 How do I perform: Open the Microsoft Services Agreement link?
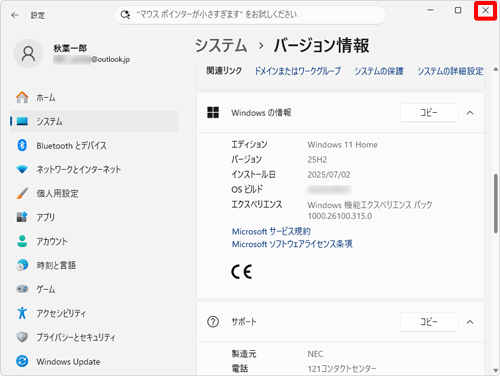[271, 231]
